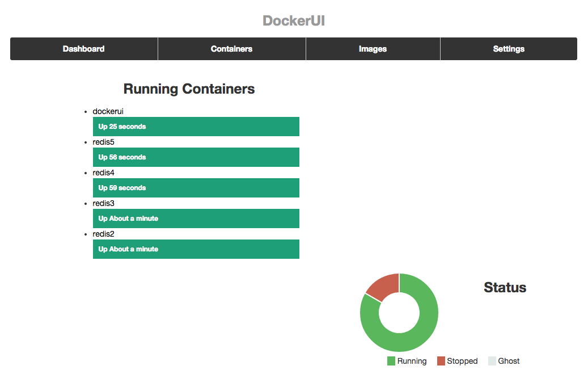
Task: Click redis3's 'Up About a minute' bar
Action: click(x=196, y=218)
